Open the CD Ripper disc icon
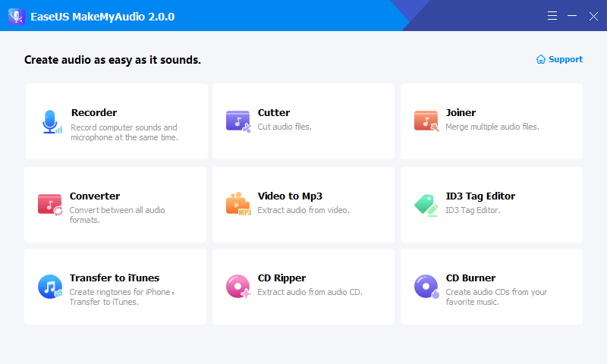 click(237, 286)
